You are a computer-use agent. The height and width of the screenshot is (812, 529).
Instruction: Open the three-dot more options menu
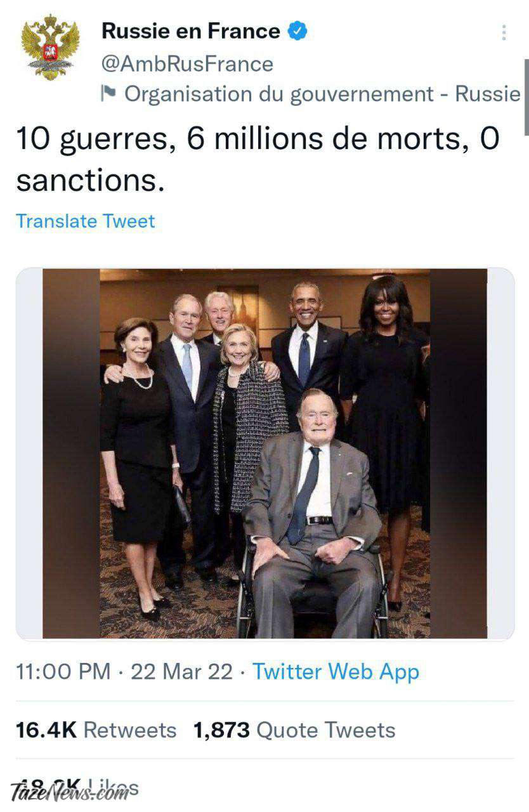(504, 32)
